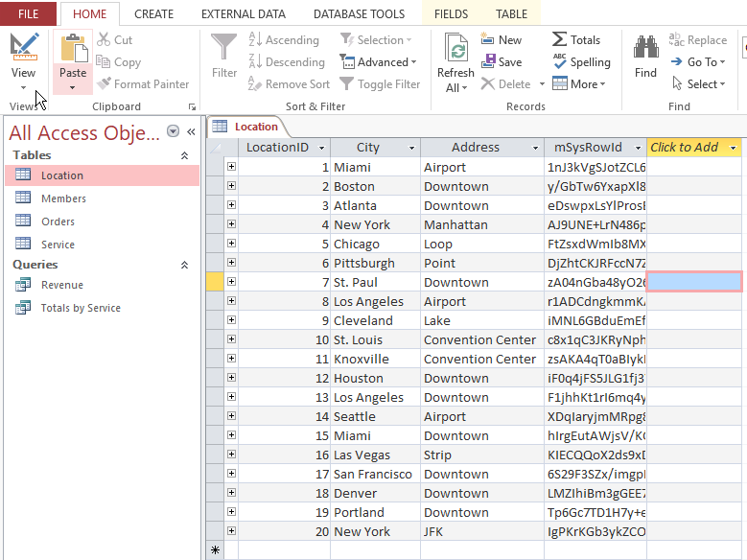The image size is (747, 560).
Task: Click the Seattle city cell
Action: [x=375, y=416]
